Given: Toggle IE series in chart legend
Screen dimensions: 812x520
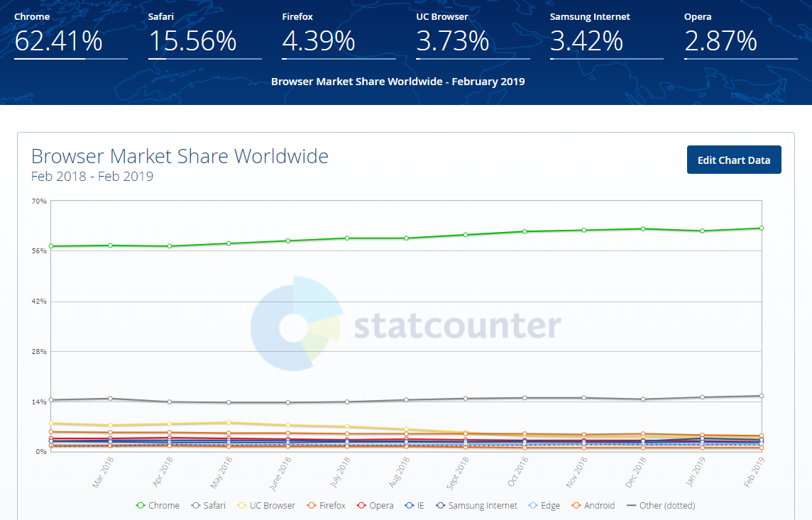Looking at the screenshot, I should [415, 506].
